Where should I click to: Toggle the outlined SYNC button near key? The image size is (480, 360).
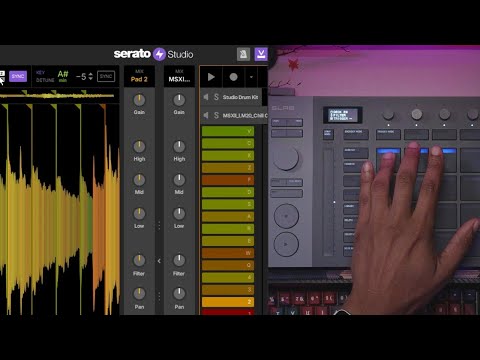[106, 76]
